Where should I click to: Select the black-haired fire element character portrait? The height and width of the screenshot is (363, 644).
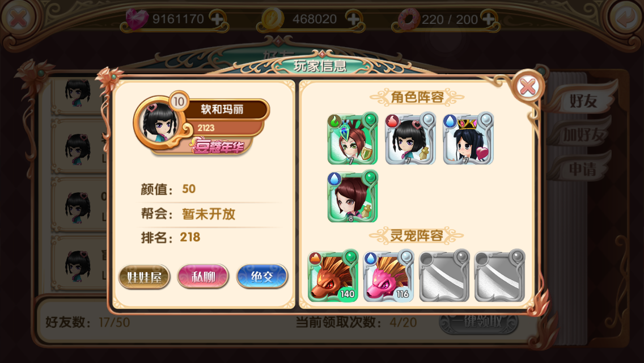[x=410, y=140]
